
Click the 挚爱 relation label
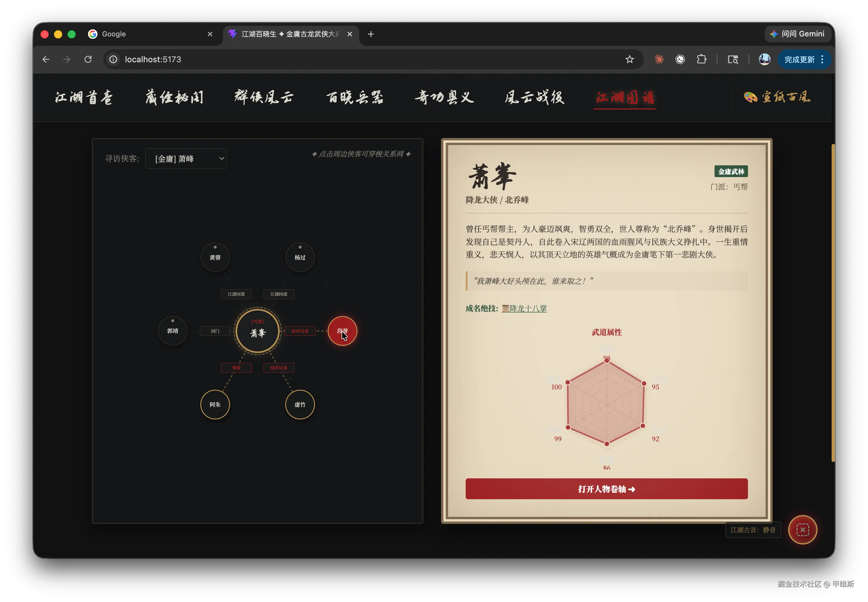pyautogui.click(x=236, y=368)
